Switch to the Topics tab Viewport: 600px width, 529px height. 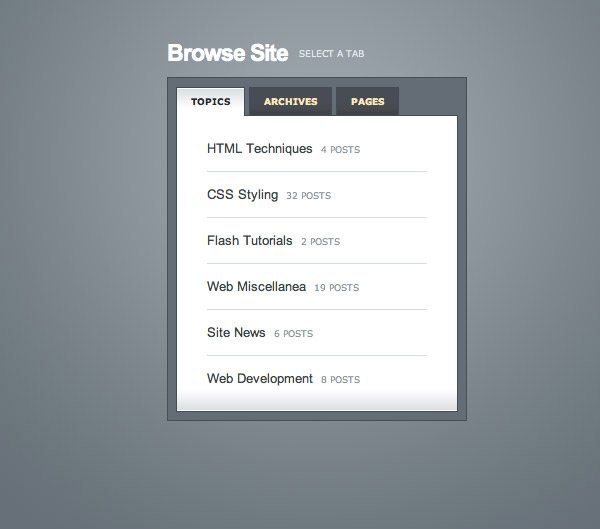tap(210, 101)
